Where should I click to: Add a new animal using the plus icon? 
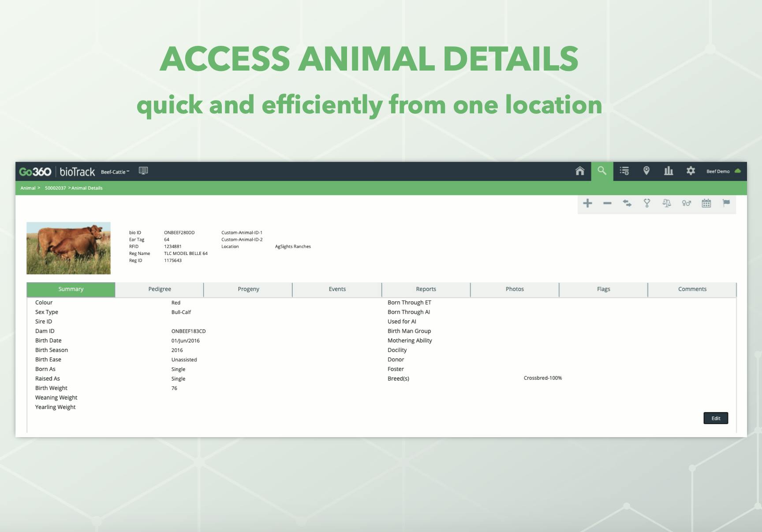pyautogui.click(x=587, y=203)
